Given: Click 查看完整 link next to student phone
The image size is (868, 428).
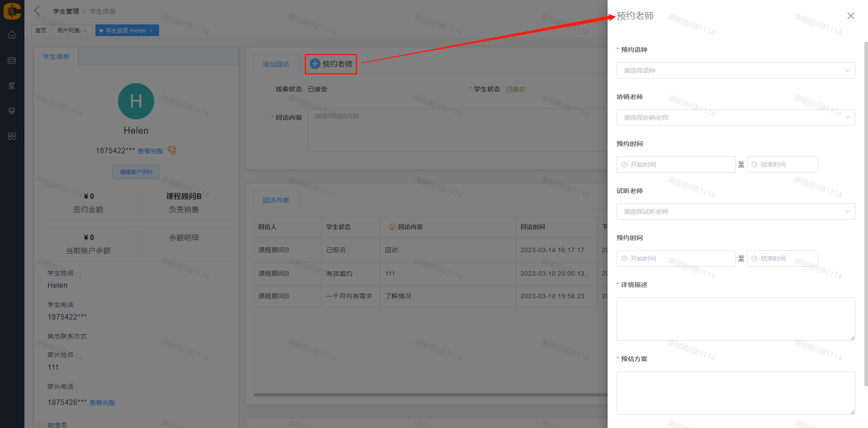Looking at the screenshot, I should point(150,151).
